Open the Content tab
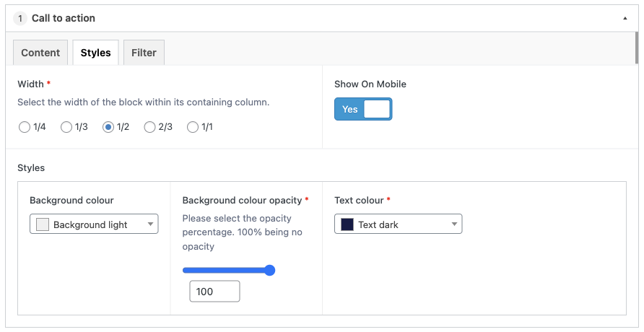This screenshot has width=644, height=332. 40,53
